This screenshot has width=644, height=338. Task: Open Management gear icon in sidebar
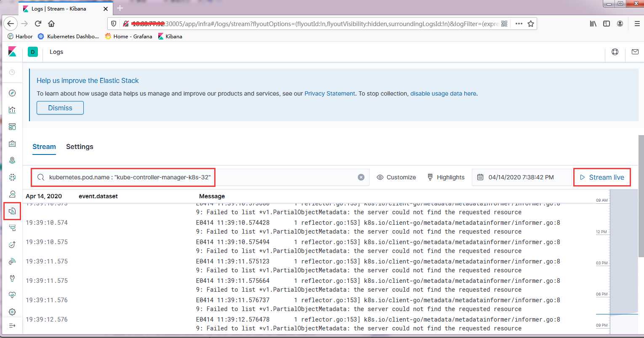click(12, 312)
